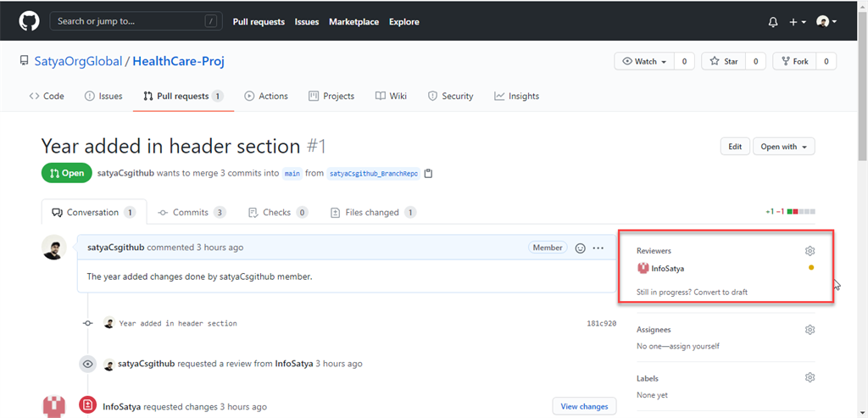The height and width of the screenshot is (418, 868).
Task: Click the diff stat colored blocks
Action: (x=801, y=212)
